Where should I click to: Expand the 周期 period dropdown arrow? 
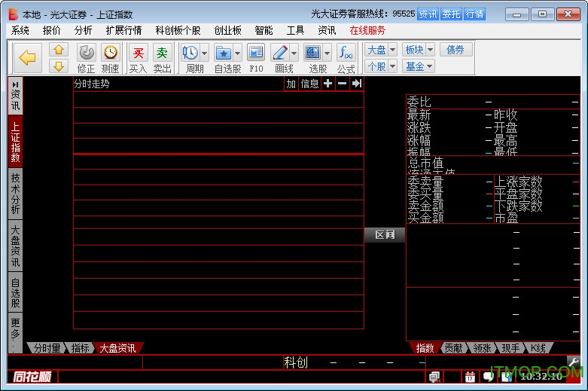204,53
